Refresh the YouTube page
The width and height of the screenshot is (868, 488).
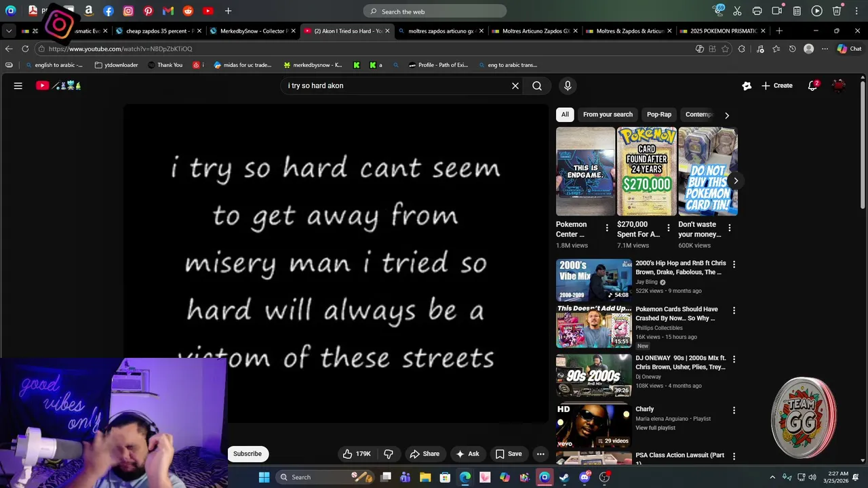pos(25,49)
